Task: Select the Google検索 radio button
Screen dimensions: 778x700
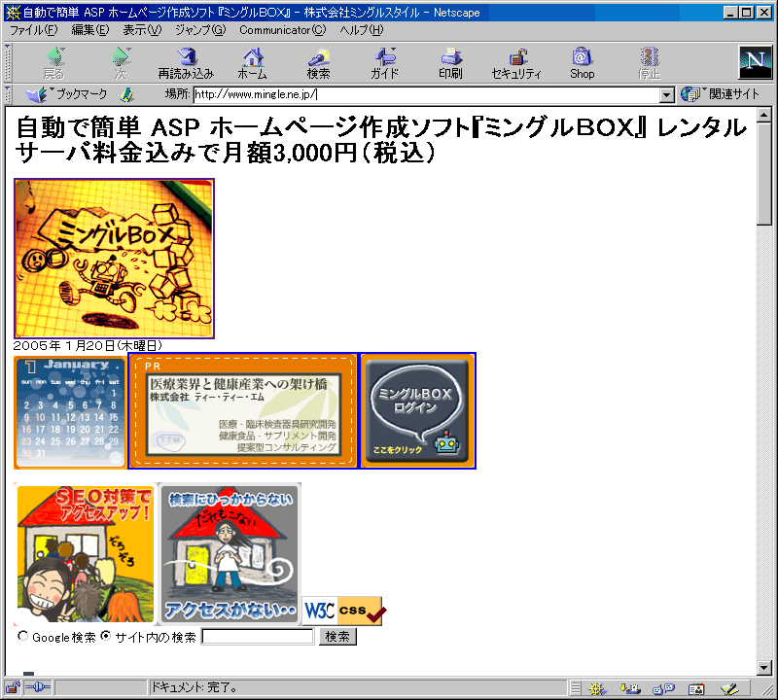Action: (22, 636)
